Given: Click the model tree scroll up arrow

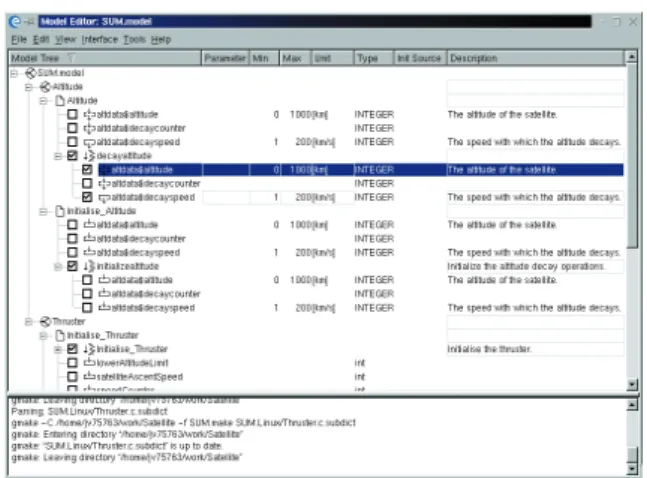Looking at the screenshot, I should click(632, 57).
